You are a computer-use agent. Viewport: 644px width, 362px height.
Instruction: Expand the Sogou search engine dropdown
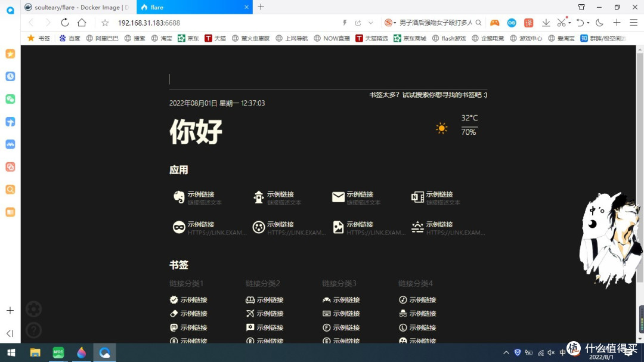[395, 23]
